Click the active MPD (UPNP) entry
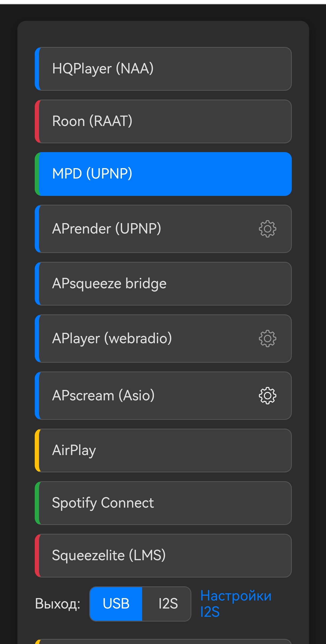The width and height of the screenshot is (326, 644). point(163,174)
